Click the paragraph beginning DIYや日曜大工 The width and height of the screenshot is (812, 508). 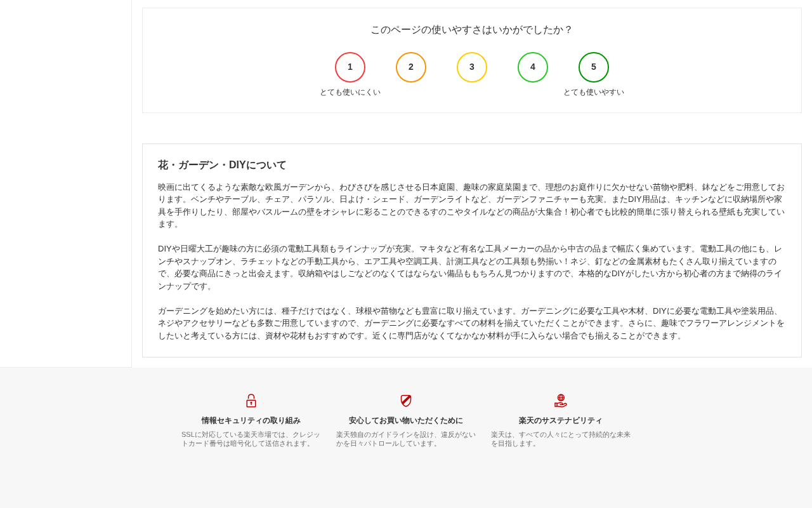[471, 267]
